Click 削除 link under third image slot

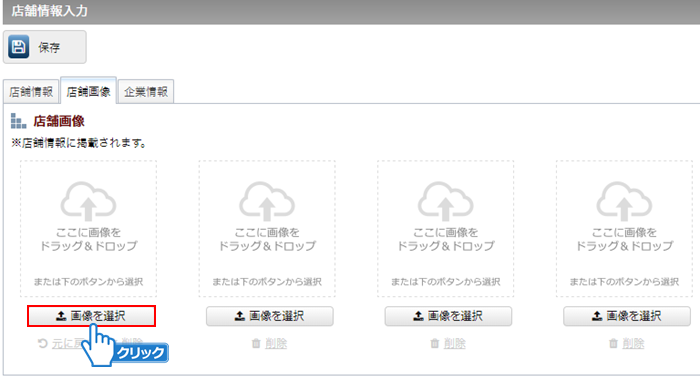[454, 343]
